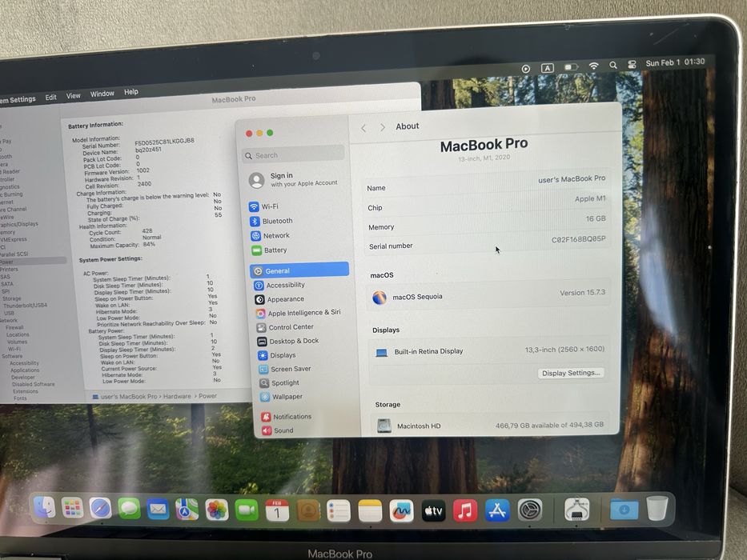Launch Music from the Dock
Image resolution: width=747 pixels, height=560 pixels.
point(465,511)
